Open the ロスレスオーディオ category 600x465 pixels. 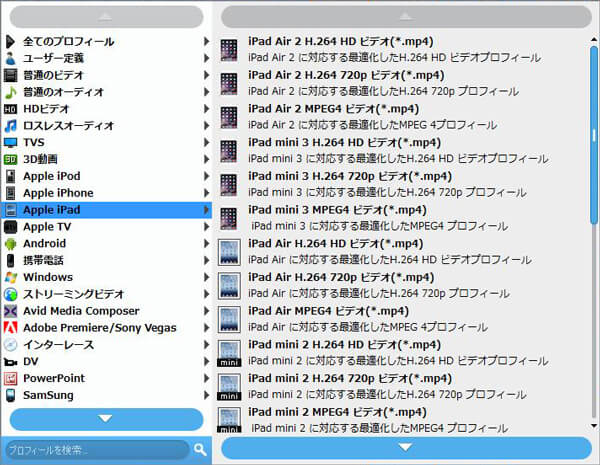coord(107,126)
